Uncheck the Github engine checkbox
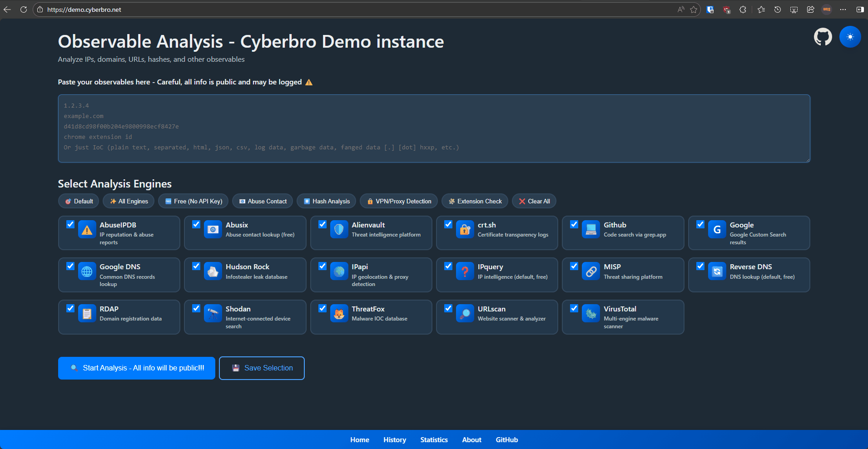The height and width of the screenshot is (449, 868). (574, 224)
